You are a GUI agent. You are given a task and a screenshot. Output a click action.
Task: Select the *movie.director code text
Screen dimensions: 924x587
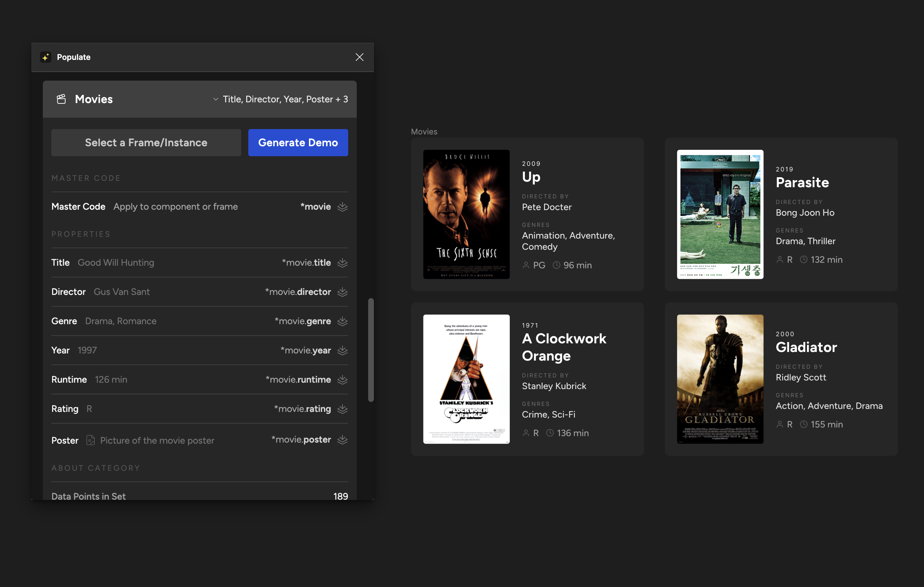coord(298,292)
